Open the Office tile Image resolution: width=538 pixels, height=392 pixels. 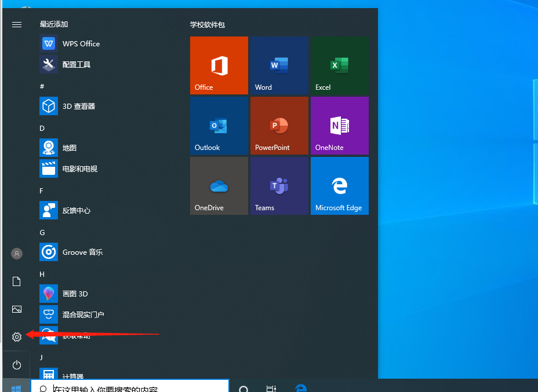click(x=219, y=65)
